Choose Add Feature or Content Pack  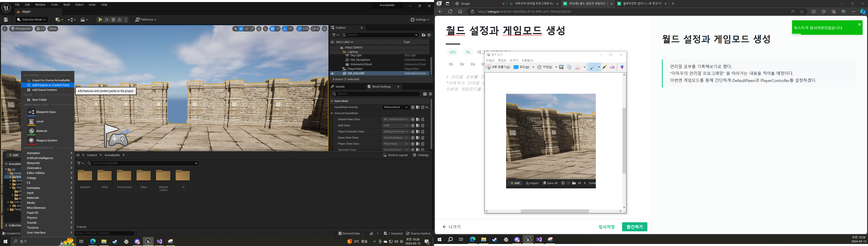click(x=48, y=85)
